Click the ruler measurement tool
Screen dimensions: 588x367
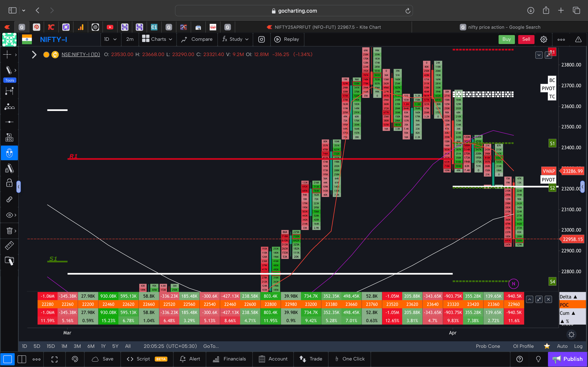(9, 245)
